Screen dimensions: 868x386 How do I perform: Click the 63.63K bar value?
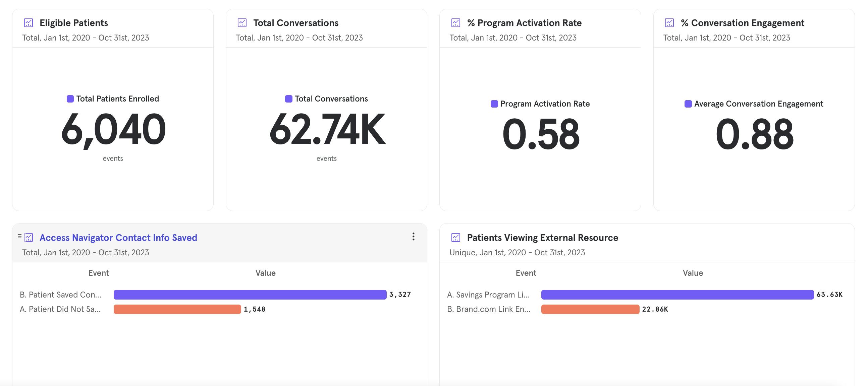(x=829, y=295)
